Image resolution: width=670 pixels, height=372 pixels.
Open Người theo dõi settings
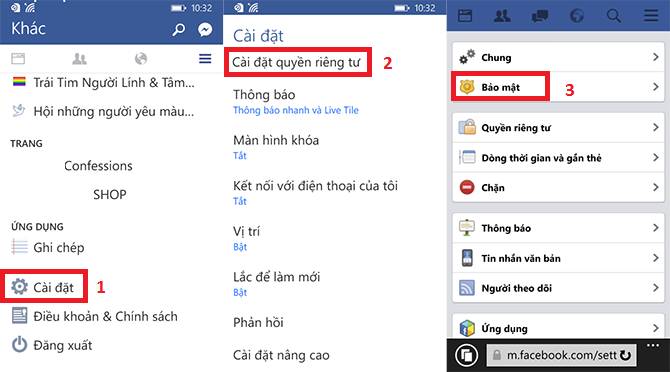tap(558, 288)
